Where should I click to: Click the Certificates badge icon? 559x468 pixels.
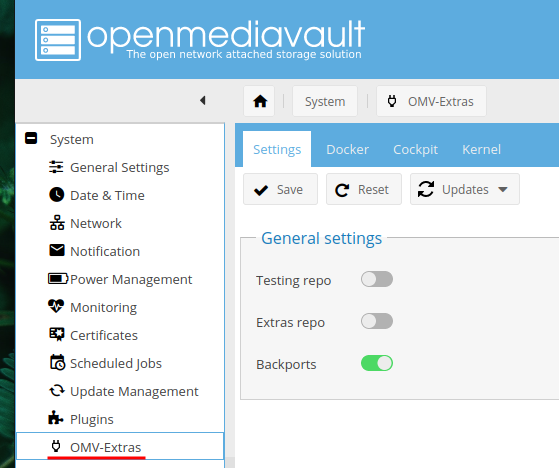point(56,334)
